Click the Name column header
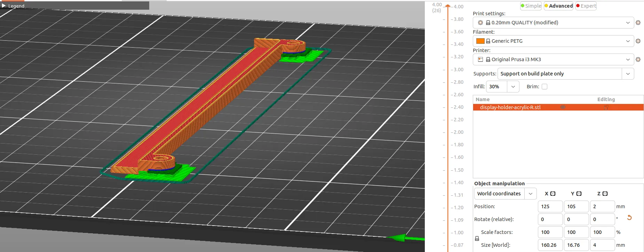Image resolution: width=644 pixels, height=252 pixels. click(483, 99)
